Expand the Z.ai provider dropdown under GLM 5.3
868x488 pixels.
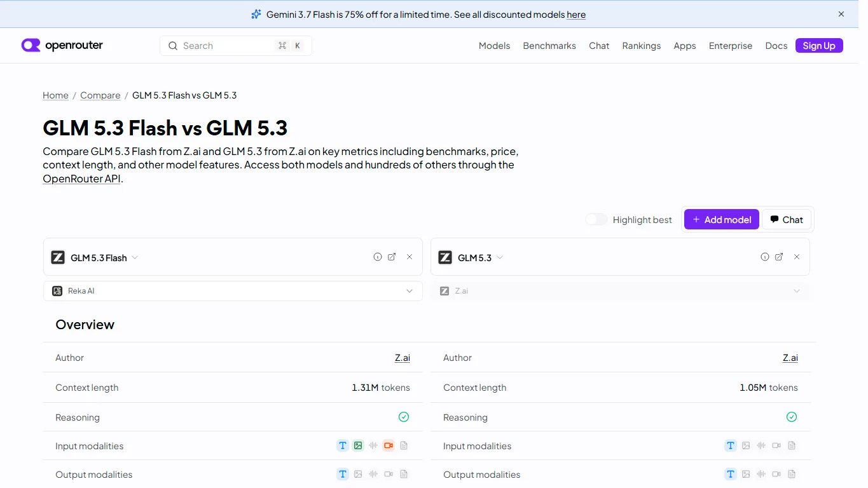620,291
